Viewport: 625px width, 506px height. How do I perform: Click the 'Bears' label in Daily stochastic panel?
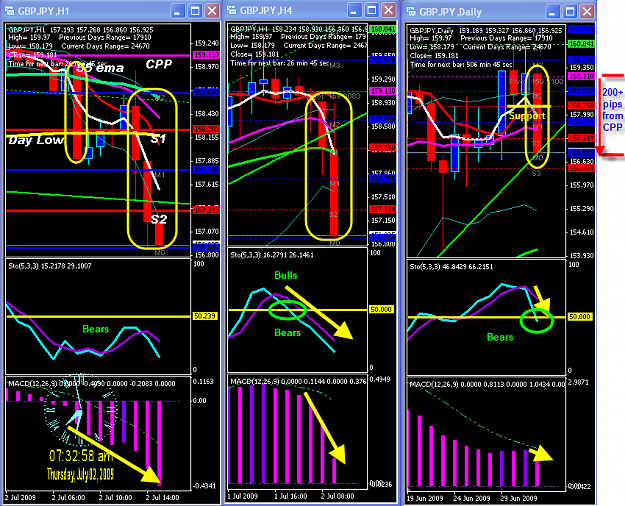(x=500, y=337)
